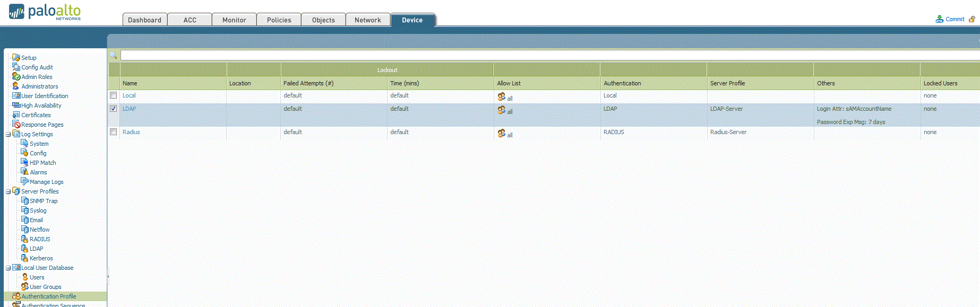980x307 pixels.
Task: Open the Dashboard tab
Action: pos(144,20)
